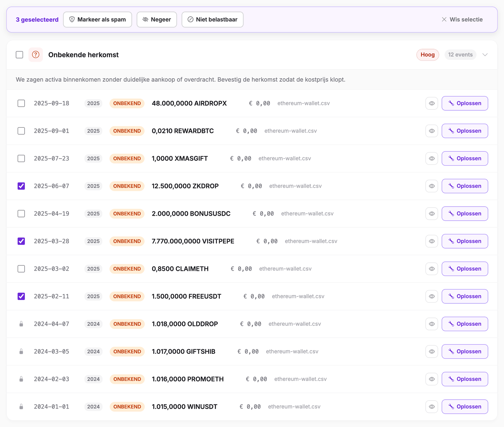Viewport: 504px width, 427px height.
Task: Click the eye icon in PROMOETH row
Action: pyautogui.click(x=432, y=379)
